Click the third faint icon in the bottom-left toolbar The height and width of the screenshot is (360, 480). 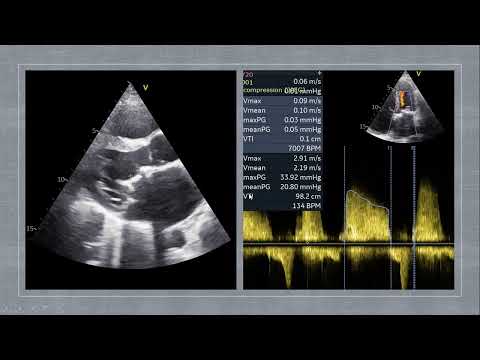[60, 308]
